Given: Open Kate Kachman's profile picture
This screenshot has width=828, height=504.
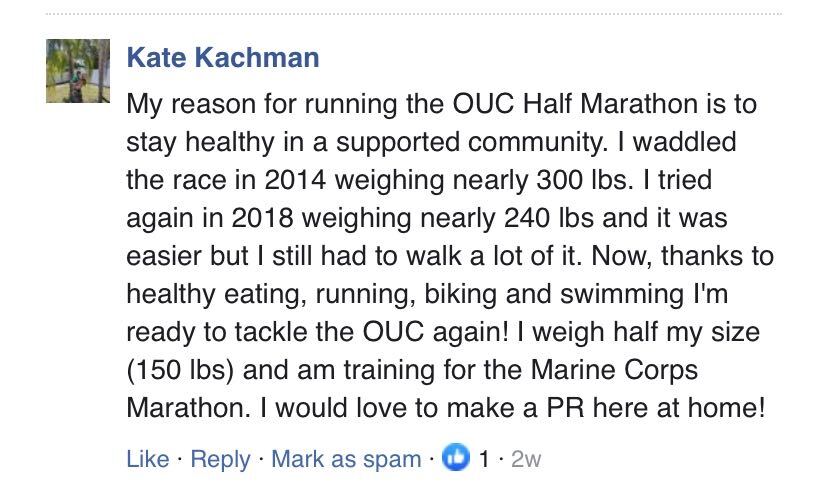Looking at the screenshot, I should point(78,71).
